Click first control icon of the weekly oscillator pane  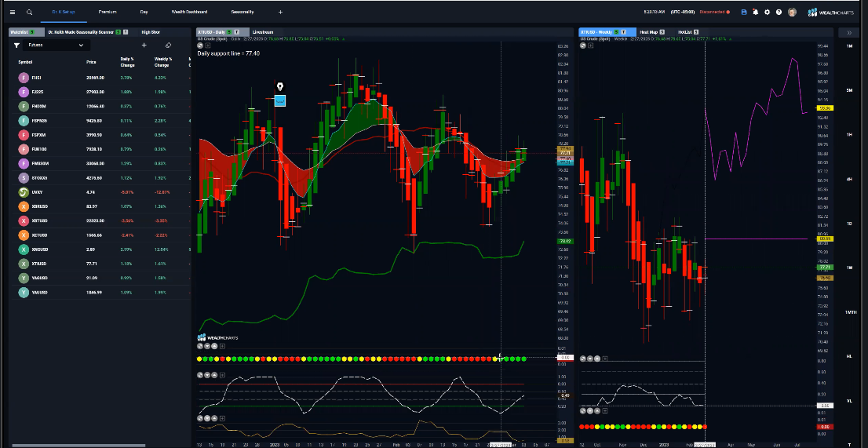click(582, 359)
